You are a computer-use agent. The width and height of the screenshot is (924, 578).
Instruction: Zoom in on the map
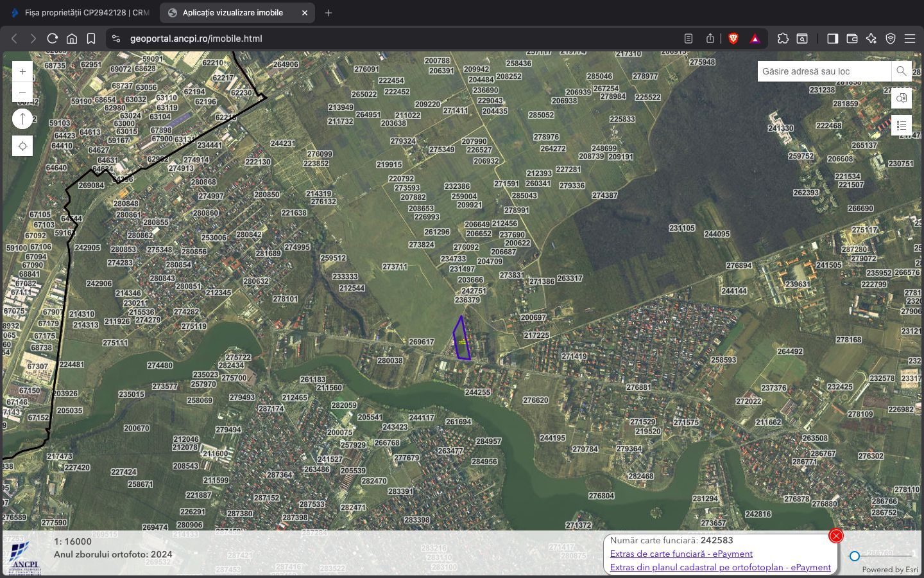coord(22,72)
